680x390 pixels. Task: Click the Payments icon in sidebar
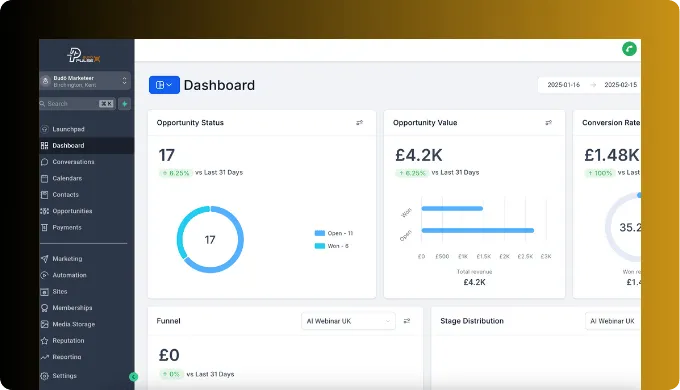[44, 227]
